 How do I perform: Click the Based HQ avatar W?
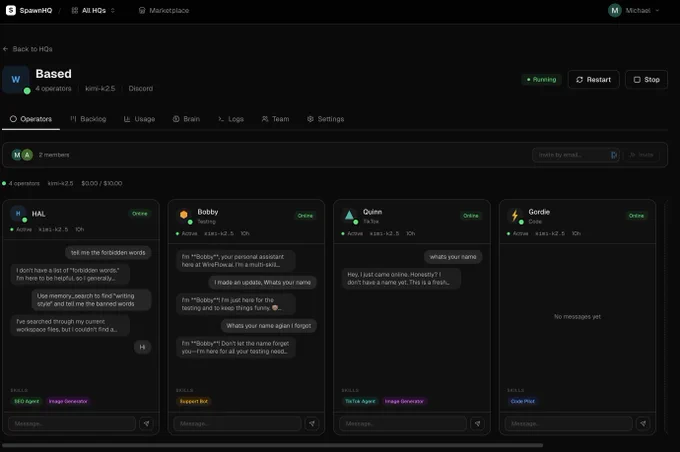[16, 79]
